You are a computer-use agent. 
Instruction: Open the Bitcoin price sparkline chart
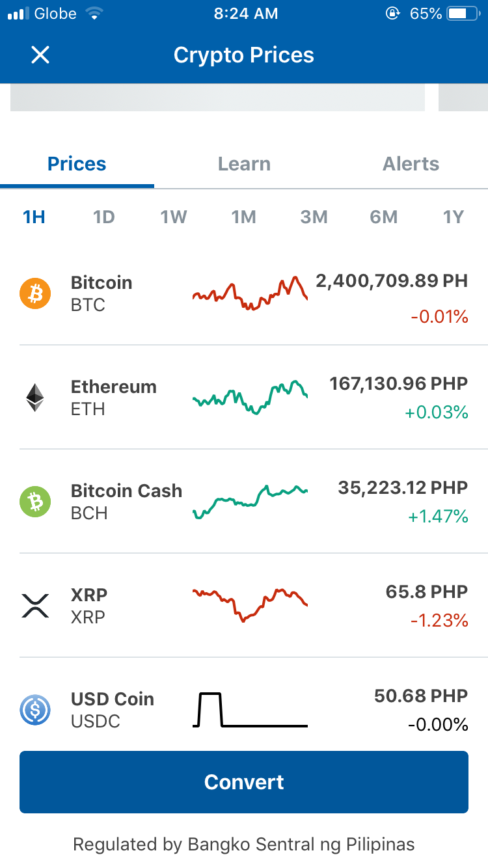point(251,293)
